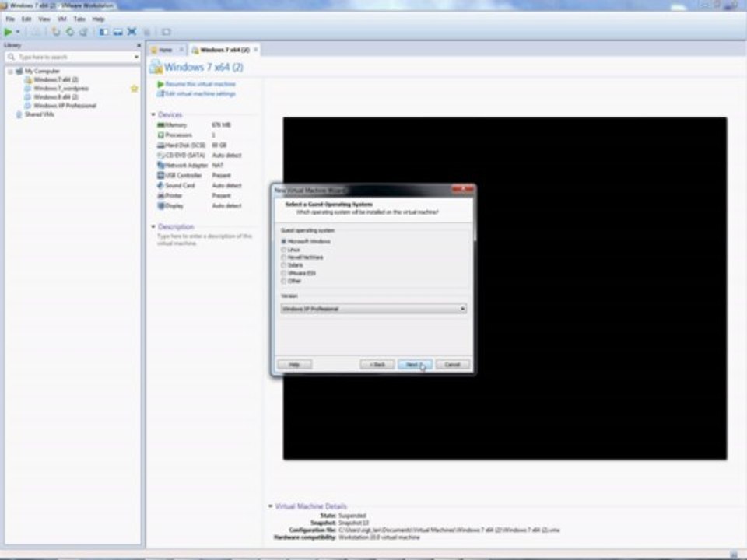This screenshot has width=747, height=560.
Task: Select Windows 7_wordpress in library tree
Action: pyautogui.click(x=61, y=88)
